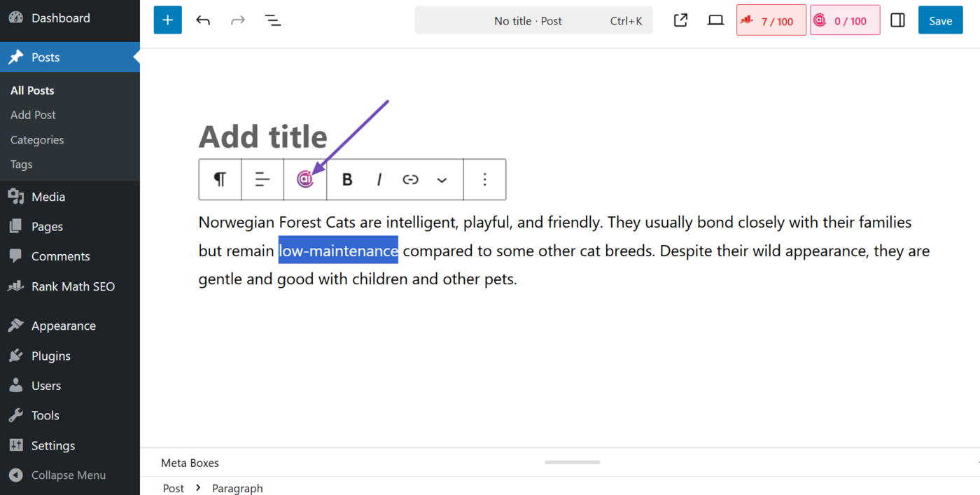
Task: Click the Content AI toolbar icon
Action: (x=305, y=179)
